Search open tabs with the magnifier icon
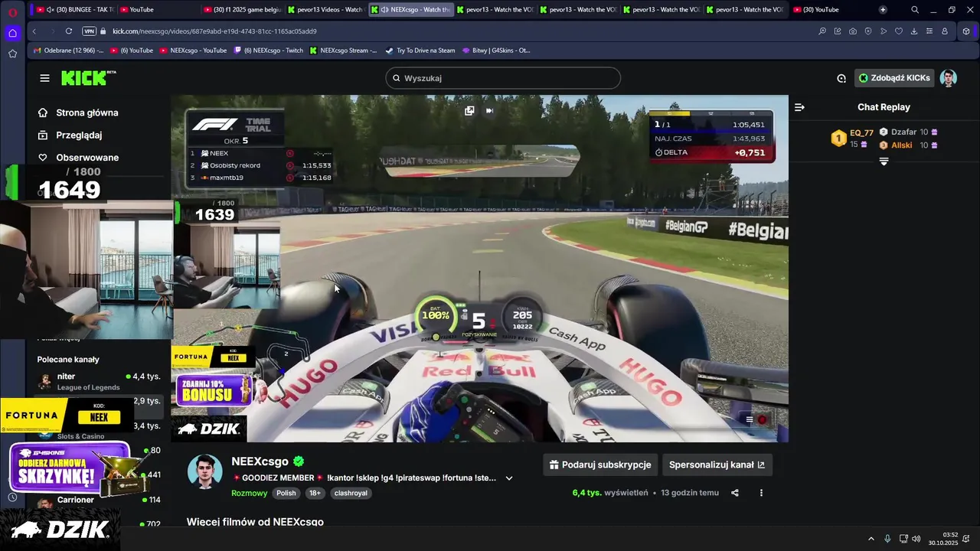 coord(915,9)
